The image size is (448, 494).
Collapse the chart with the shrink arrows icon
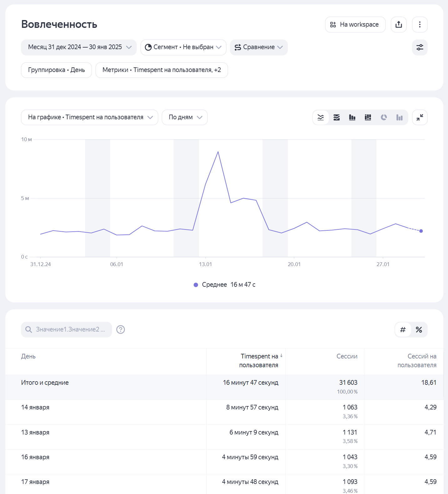coord(420,117)
